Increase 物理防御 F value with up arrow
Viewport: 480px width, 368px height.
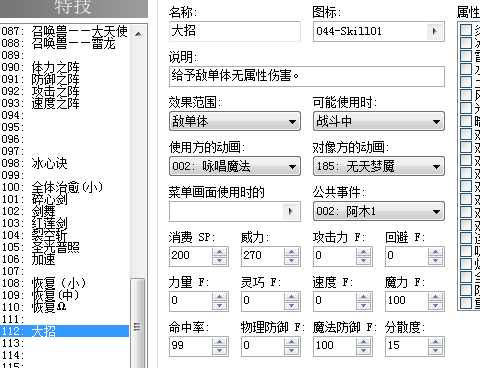pos(292,341)
